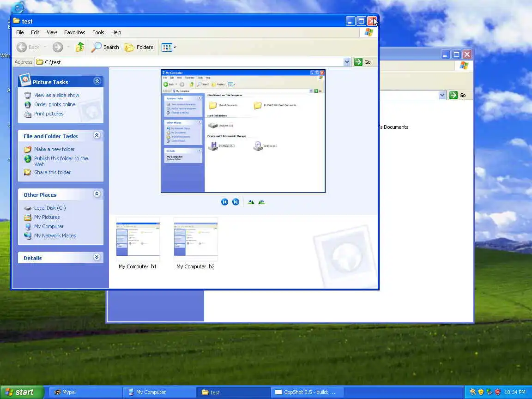Toggle the Folders pane

click(139, 47)
